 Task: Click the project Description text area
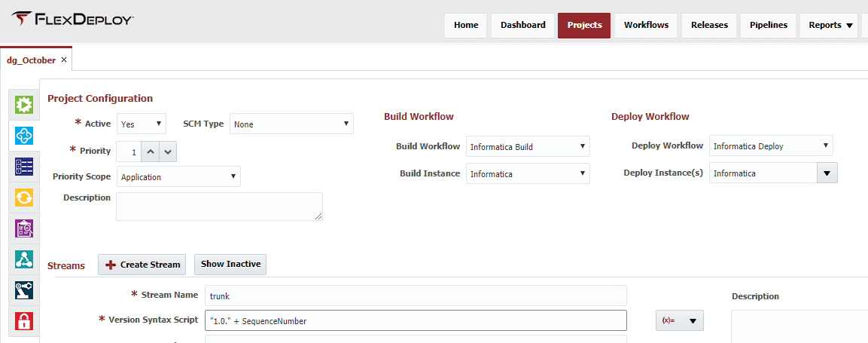click(219, 207)
